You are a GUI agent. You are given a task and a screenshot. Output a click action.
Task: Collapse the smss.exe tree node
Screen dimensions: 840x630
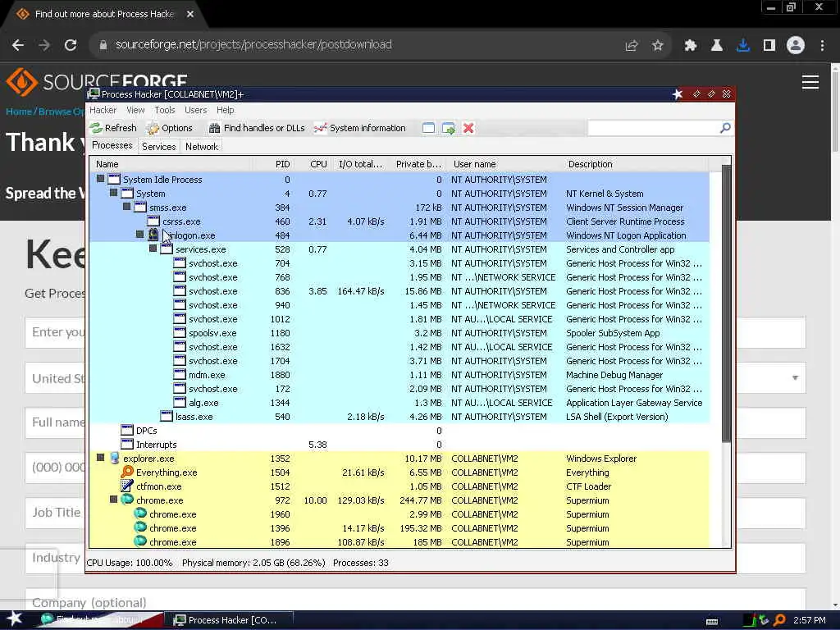pos(126,207)
